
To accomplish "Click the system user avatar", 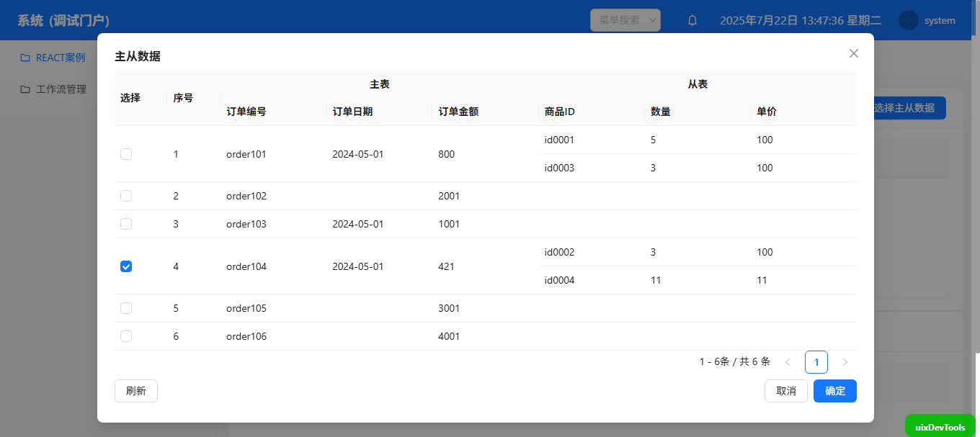I will tap(909, 20).
